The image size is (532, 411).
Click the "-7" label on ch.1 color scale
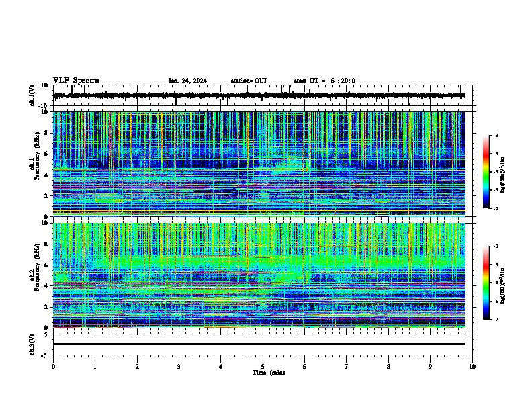click(495, 208)
